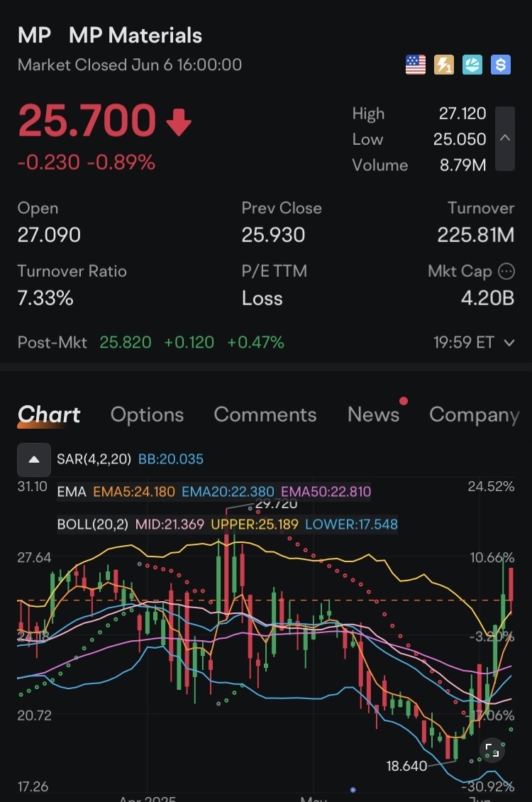
Task: Tap the fullscreen chart expand icon
Action: pos(491,749)
